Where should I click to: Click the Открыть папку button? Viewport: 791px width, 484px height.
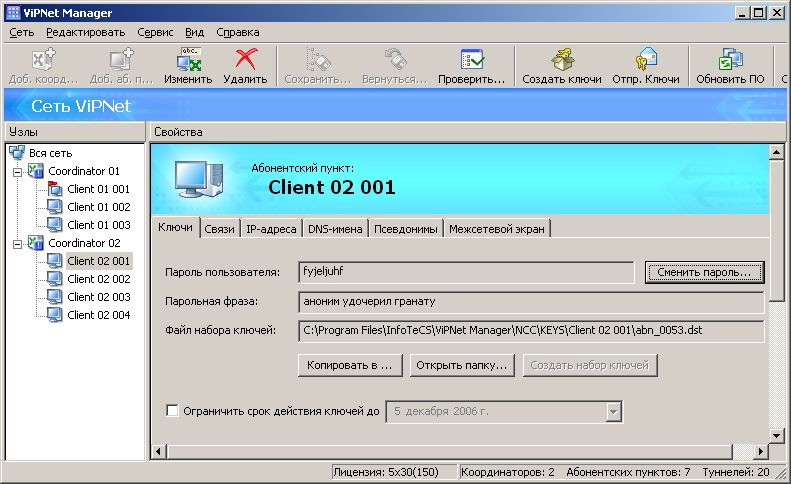pyautogui.click(x=462, y=365)
